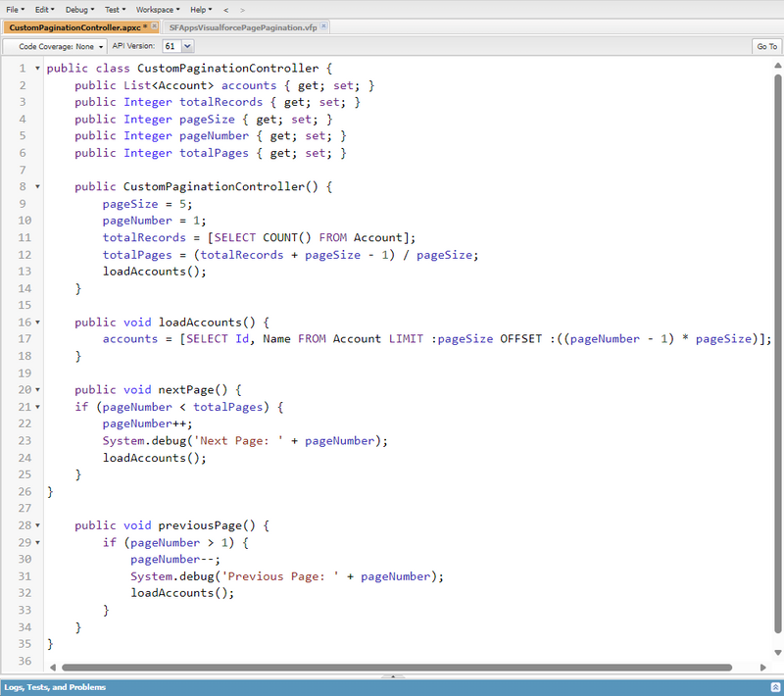Open the File menu
This screenshot has width=784, height=696.
tap(15, 10)
